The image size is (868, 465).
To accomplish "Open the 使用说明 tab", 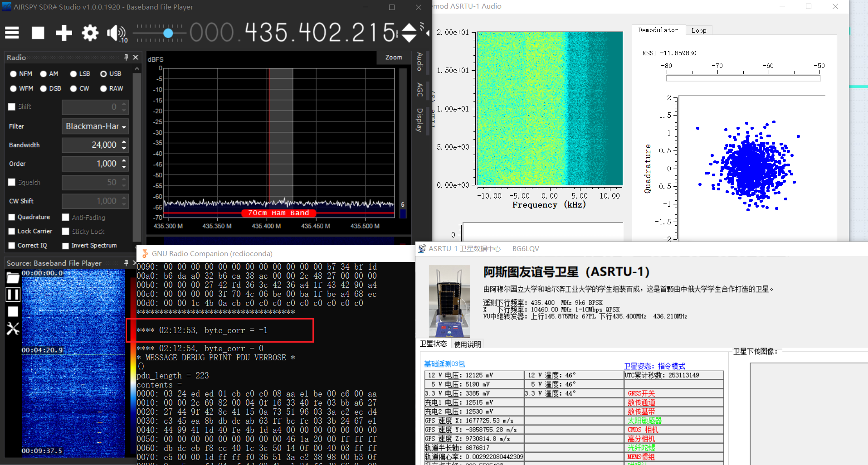I will click(467, 344).
